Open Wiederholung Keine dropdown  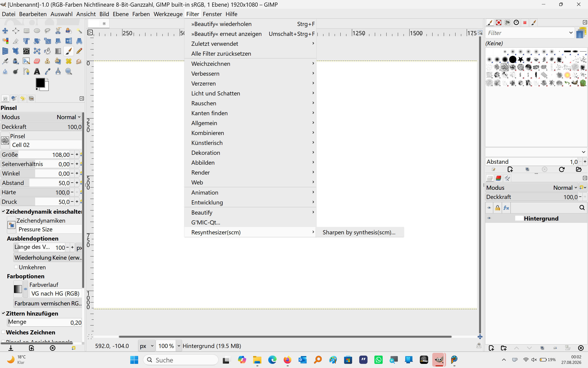[x=48, y=258]
